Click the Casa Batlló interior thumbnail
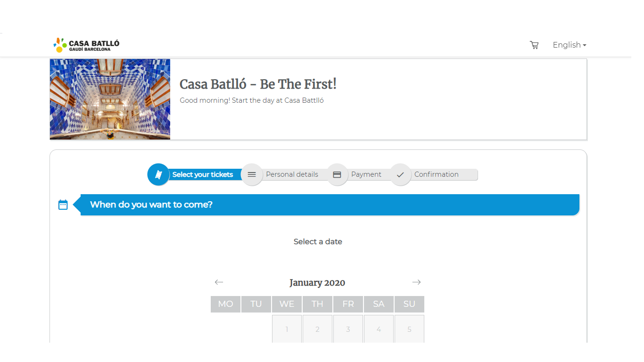 [x=110, y=99]
